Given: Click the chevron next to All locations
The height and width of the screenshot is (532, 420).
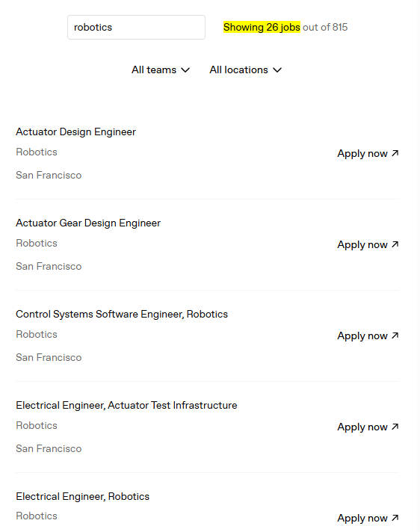Looking at the screenshot, I should pos(277,70).
